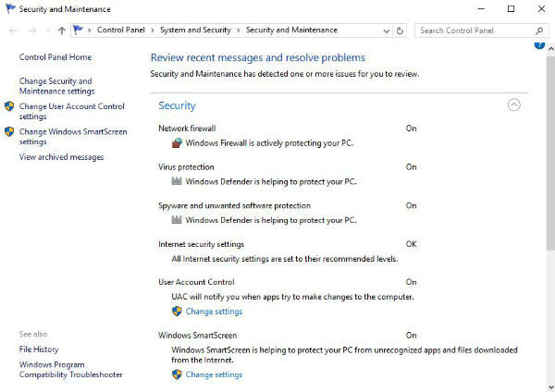Click the Up directory arrow
The image size is (555, 392).
click(61, 31)
